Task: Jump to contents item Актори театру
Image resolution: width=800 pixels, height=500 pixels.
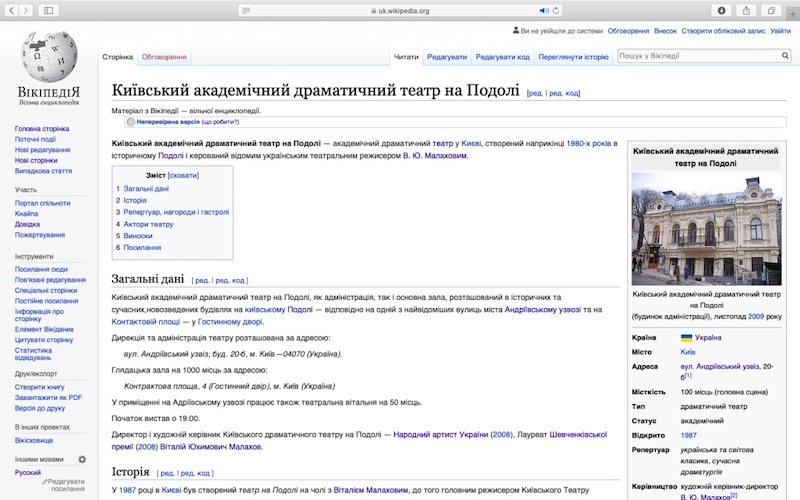Action: pos(148,224)
